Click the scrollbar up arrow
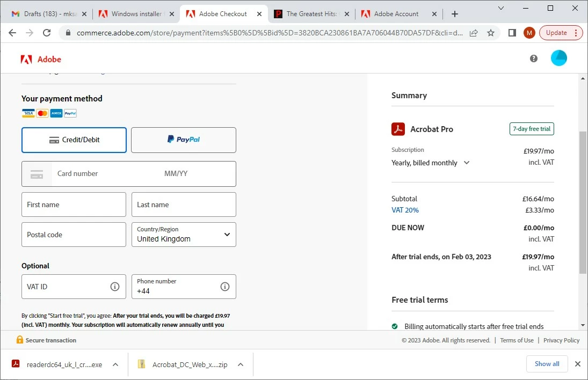This screenshot has height=380, width=588. pyautogui.click(x=583, y=78)
